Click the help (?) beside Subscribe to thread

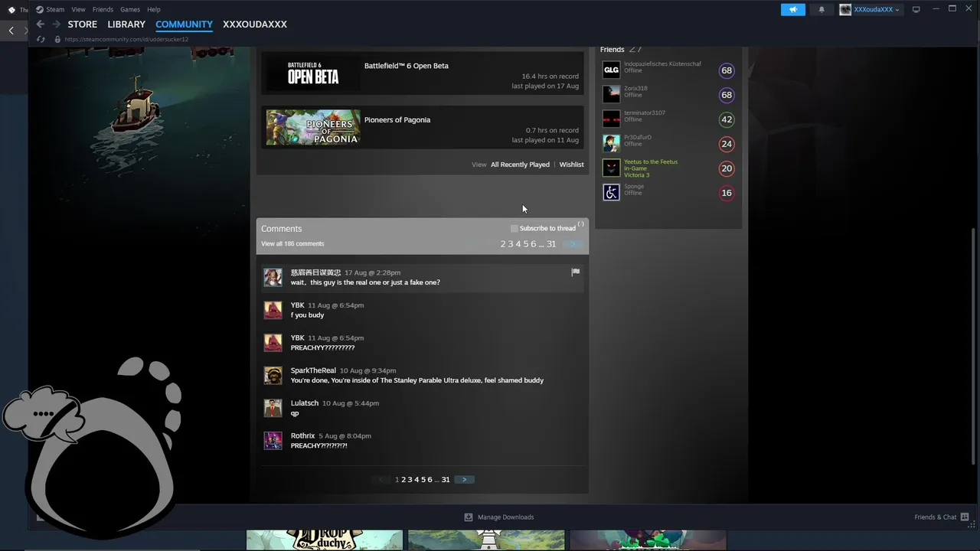tap(580, 224)
